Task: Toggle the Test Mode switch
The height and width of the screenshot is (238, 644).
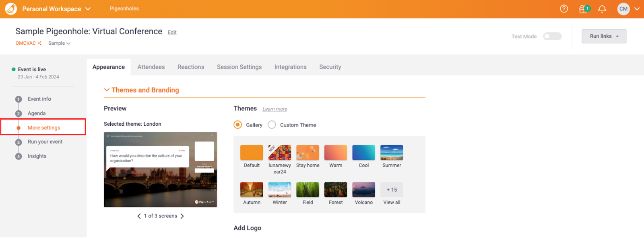Action: (552, 36)
